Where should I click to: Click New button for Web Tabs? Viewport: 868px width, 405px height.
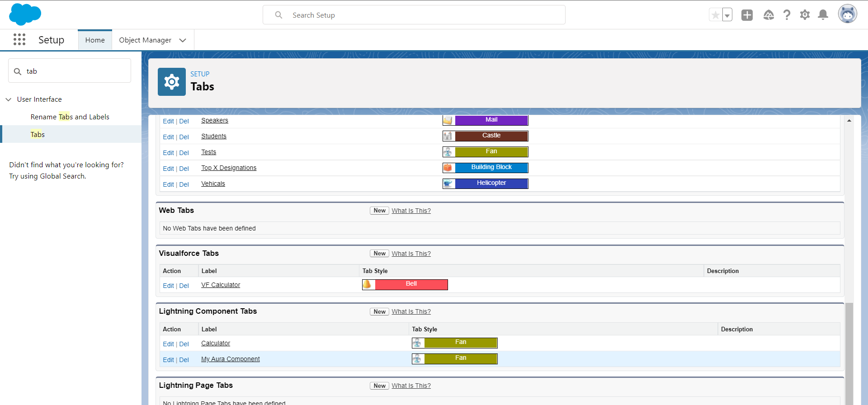click(x=379, y=211)
